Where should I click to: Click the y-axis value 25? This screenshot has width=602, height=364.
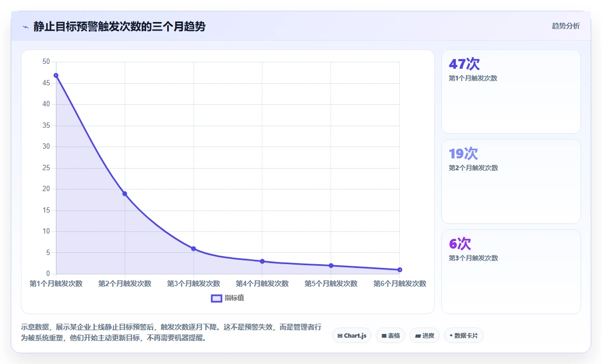[x=46, y=168]
